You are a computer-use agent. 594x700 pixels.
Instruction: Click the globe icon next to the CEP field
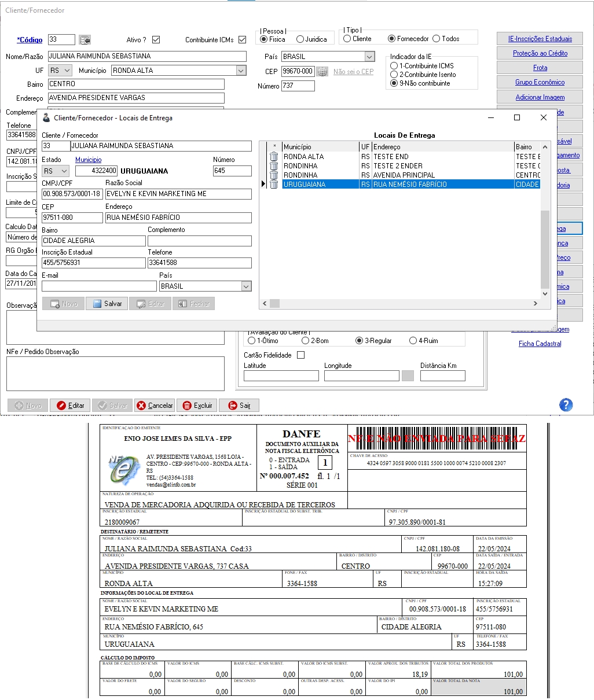pyautogui.click(x=322, y=71)
